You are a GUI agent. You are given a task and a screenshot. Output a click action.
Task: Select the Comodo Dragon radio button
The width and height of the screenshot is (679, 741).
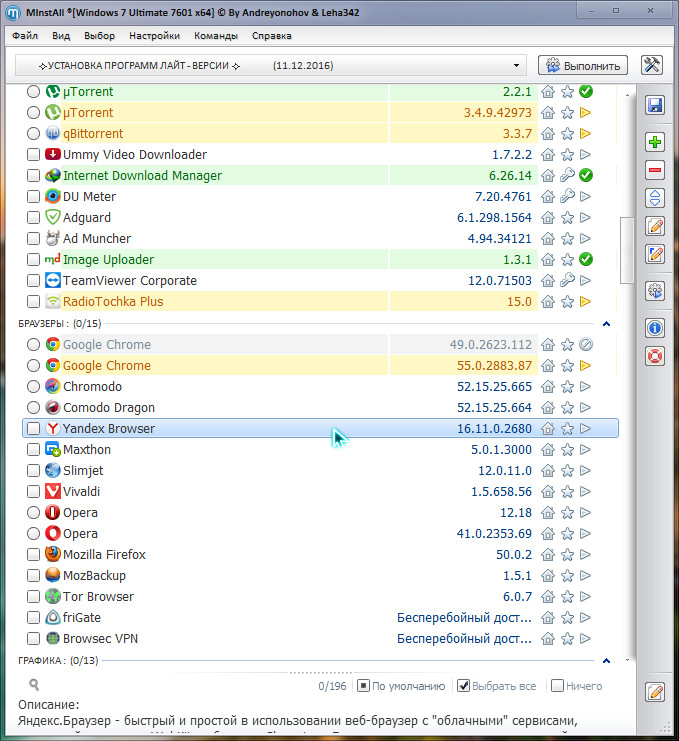33,407
